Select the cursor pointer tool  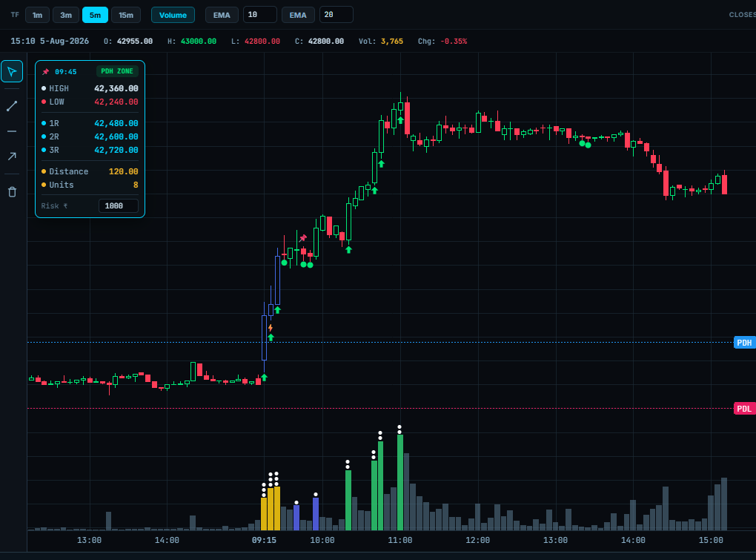[12, 71]
